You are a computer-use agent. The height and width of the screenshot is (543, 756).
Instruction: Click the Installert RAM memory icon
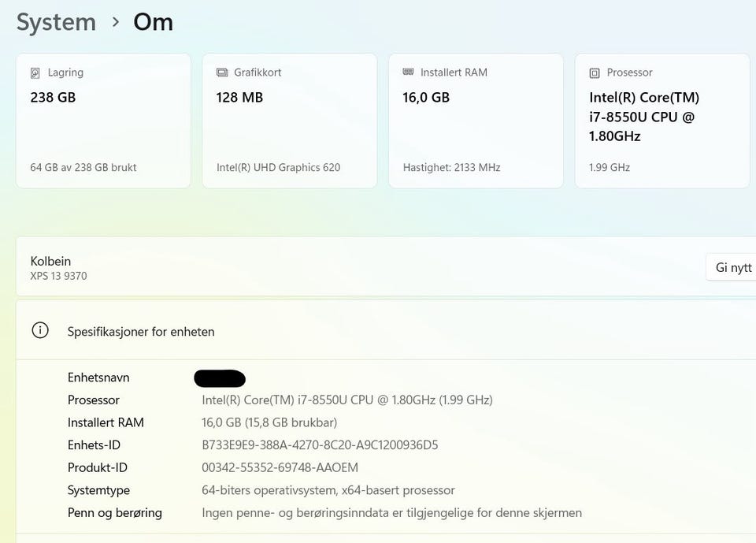408,72
